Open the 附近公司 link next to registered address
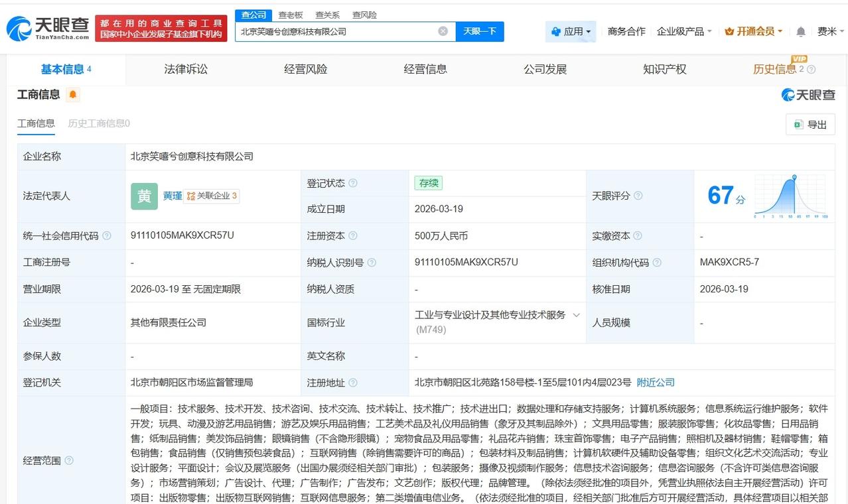Screen dimensions: 848x504 (x=655, y=382)
